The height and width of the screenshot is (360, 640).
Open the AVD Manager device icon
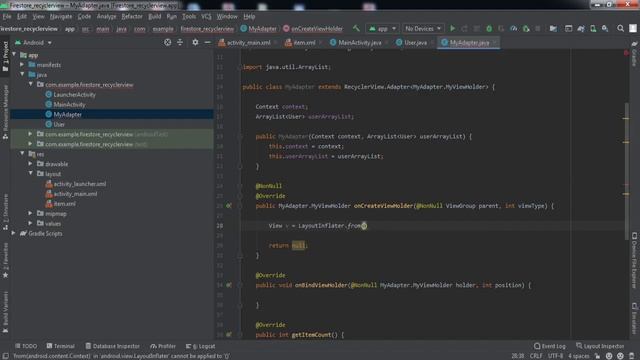593,29
